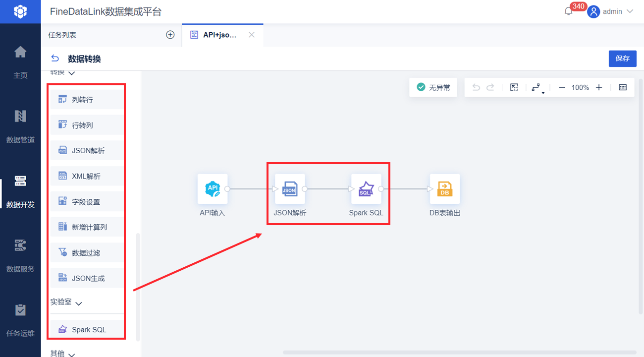Pick the 字段设置 operator in the list

point(87,201)
